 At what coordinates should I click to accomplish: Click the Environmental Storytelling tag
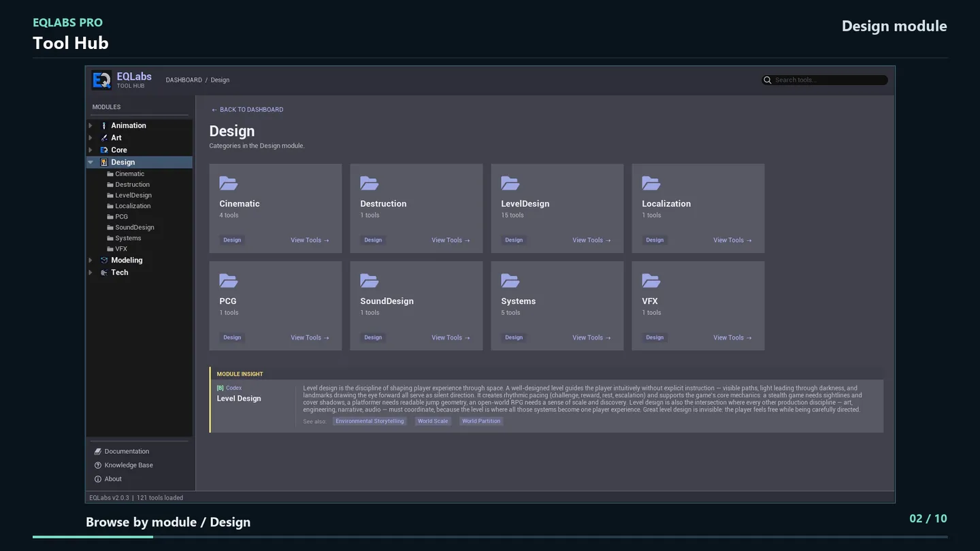370,422
